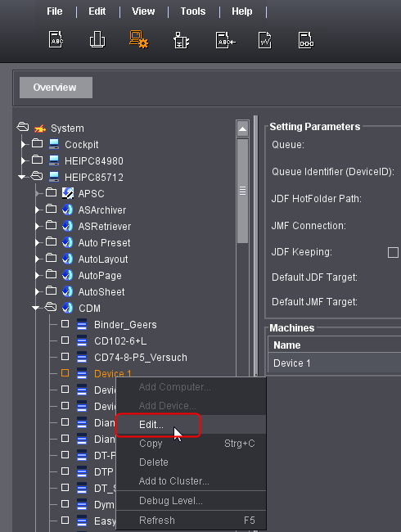The image size is (401, 532).
Task: Click the Auto Preset service icon
Action: [67, 242]
